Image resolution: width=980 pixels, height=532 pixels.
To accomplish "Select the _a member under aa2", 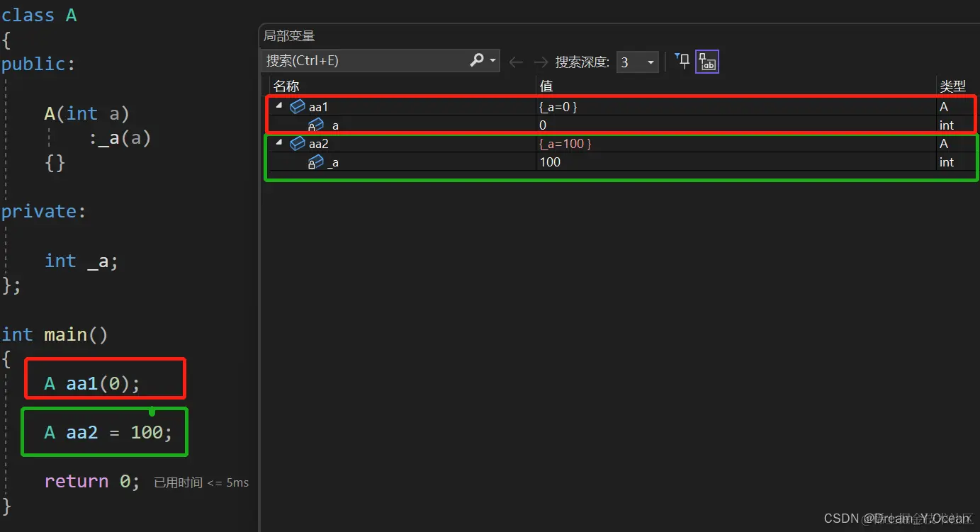I will pyautogui.click(x=332, y=162).
